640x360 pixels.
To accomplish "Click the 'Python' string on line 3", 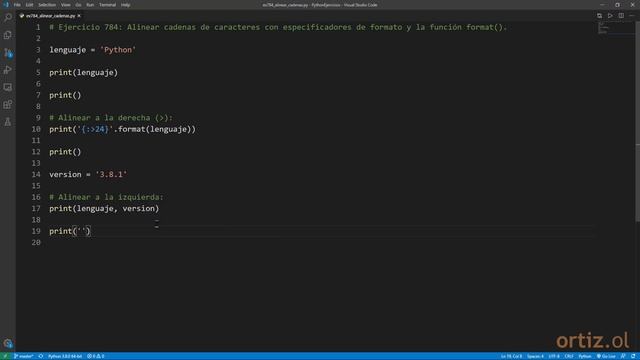I will (x=118, y=50).
